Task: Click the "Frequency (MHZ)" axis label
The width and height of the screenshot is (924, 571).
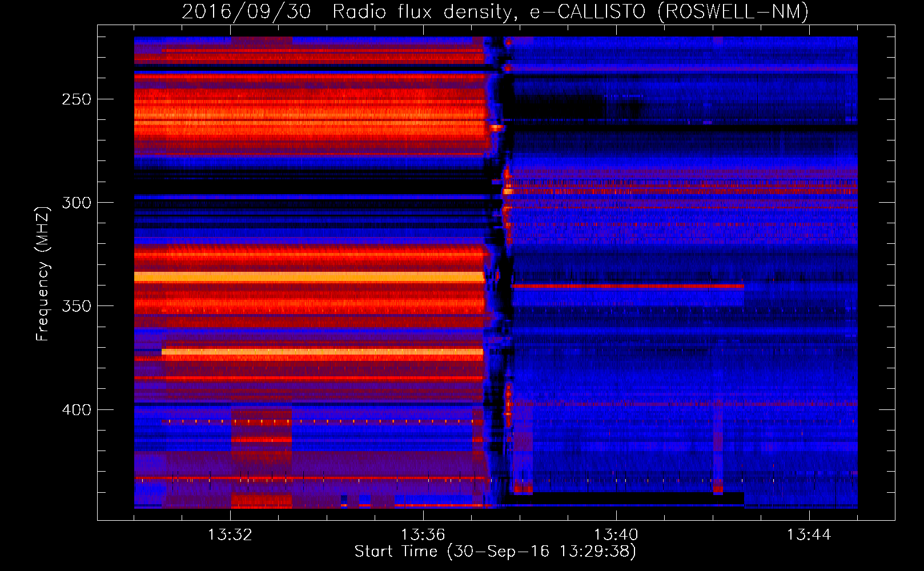Action: [43, 274]
